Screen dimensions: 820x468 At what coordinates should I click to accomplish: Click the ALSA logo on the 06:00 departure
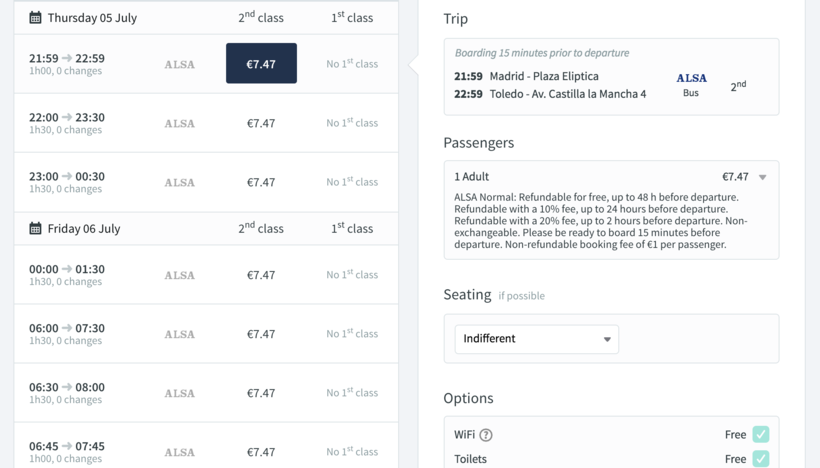pyautogui.click(x=180, y=335)
